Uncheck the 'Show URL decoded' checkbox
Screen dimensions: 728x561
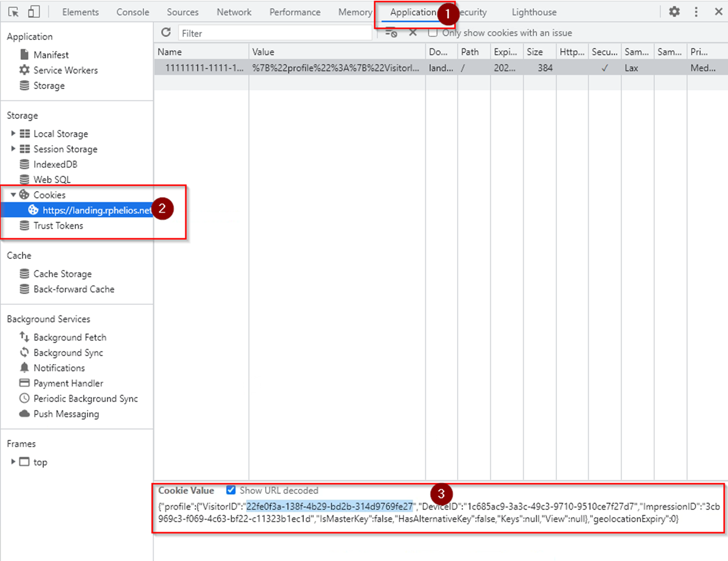click(231, 490)
